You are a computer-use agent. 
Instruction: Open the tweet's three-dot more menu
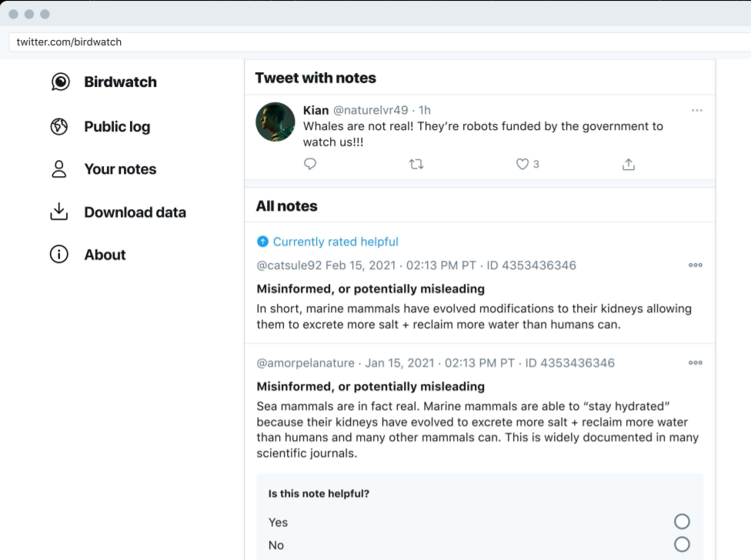(697, 111)
